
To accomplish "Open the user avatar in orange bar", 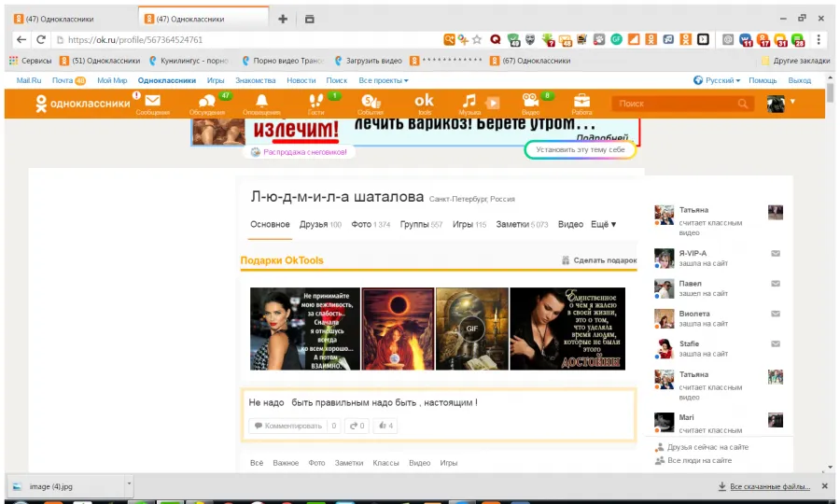I will click(776, 104).
